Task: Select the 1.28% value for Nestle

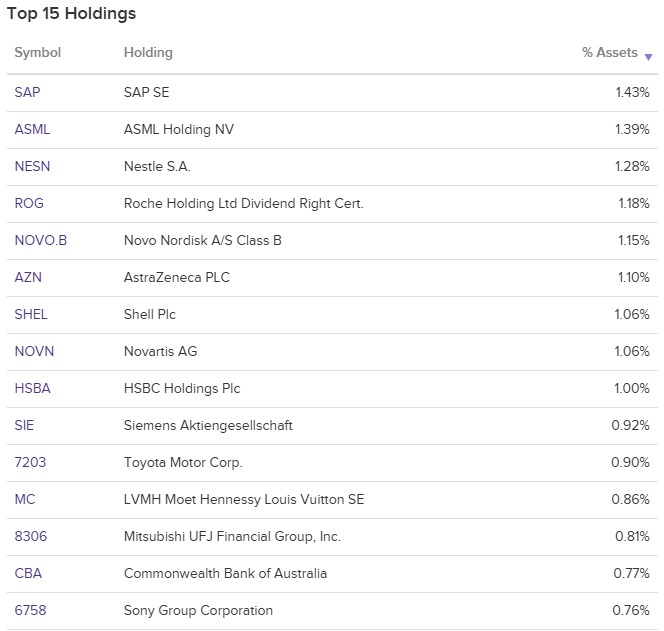Action: [x=632, y=166]
